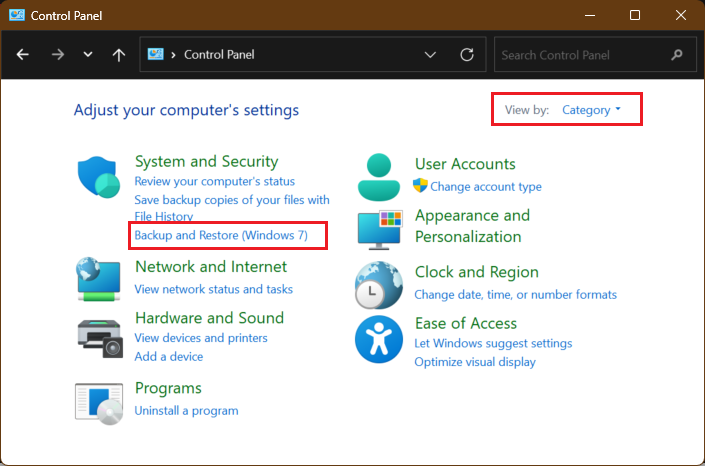Click Change account type link
Screen dimensions: 705x466
click(x=486, y=187)
